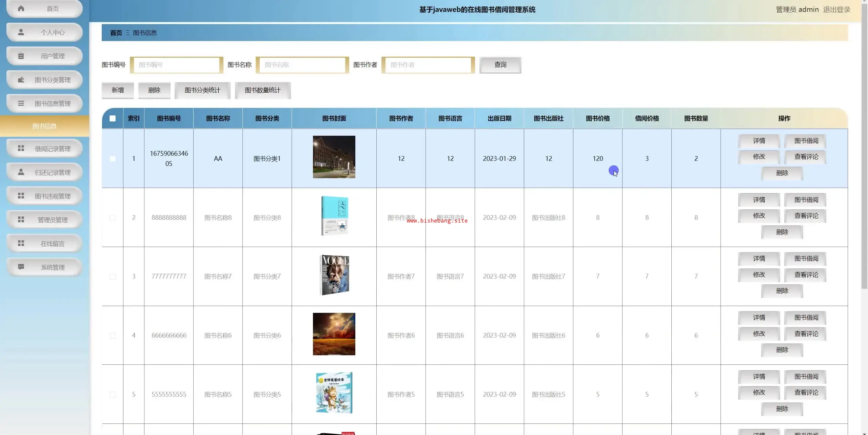Viewport: 868px width, 435px height.
Task: Click the grid icon beside 图书违规管理
Action: pyautogui.click(x=21, y=196)
